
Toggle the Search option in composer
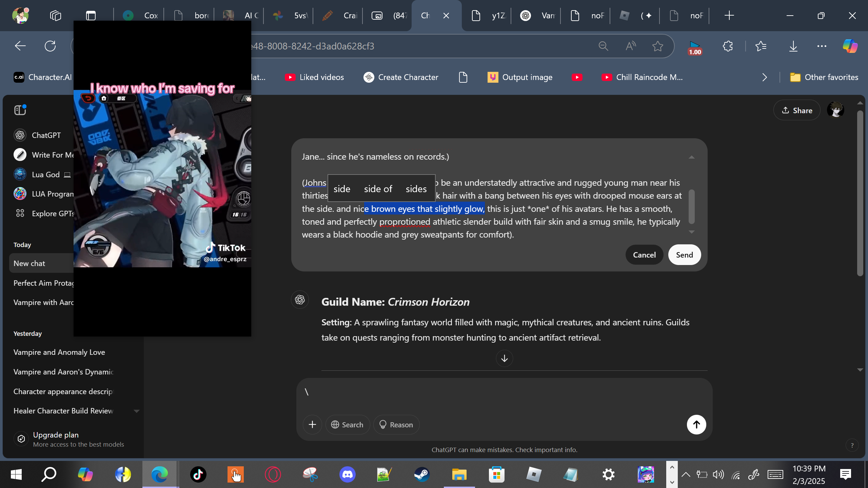[x=348, y=425]
